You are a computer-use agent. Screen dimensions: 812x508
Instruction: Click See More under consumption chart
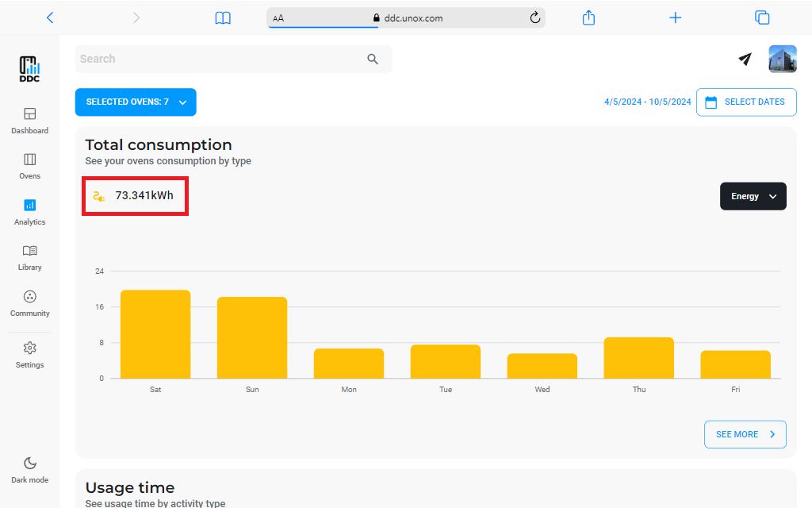click(745, 434)
